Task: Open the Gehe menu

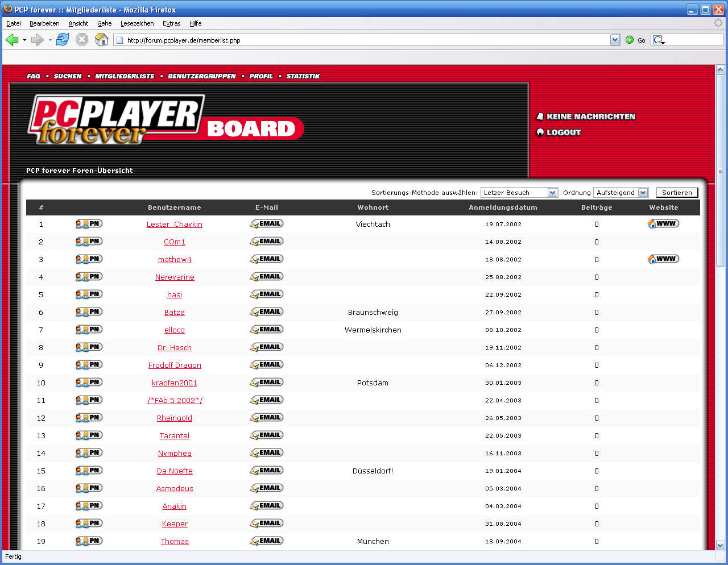Action: (105, 23)
